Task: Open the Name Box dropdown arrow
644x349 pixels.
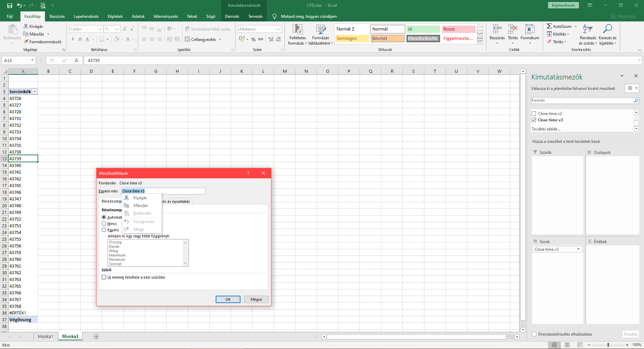Action: coord(33,60)
